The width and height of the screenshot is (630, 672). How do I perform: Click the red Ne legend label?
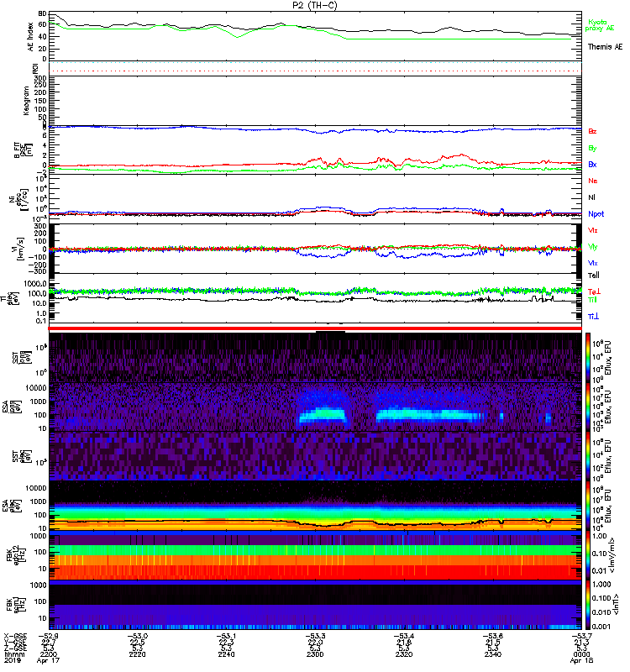pos(593,181)
